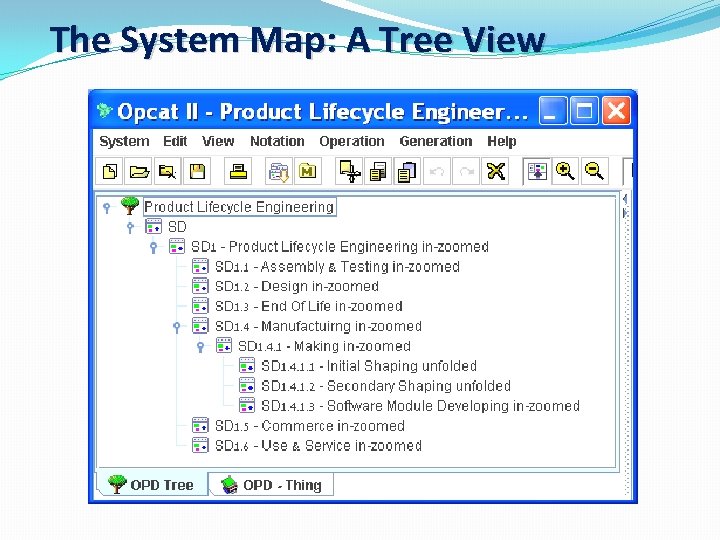
Task: Collapse the Product Lifecycle Engineering root node
Action: 107,208
